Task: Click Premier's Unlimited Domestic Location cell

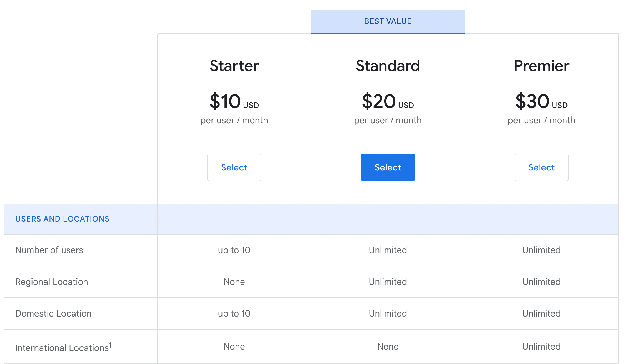Action: 541,313
